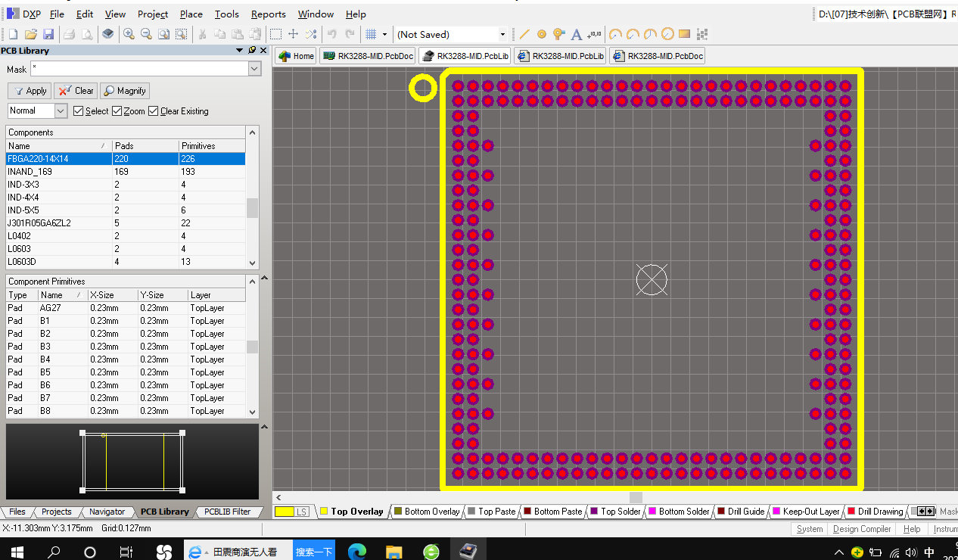Click the yellow current layer color swatch

pos(285,512)
